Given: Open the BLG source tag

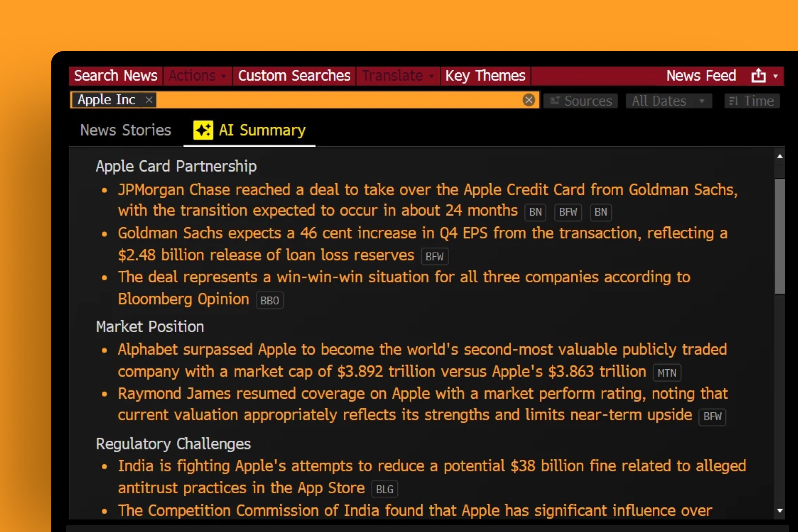Looking at the screenshot, I should coord(384,489).
